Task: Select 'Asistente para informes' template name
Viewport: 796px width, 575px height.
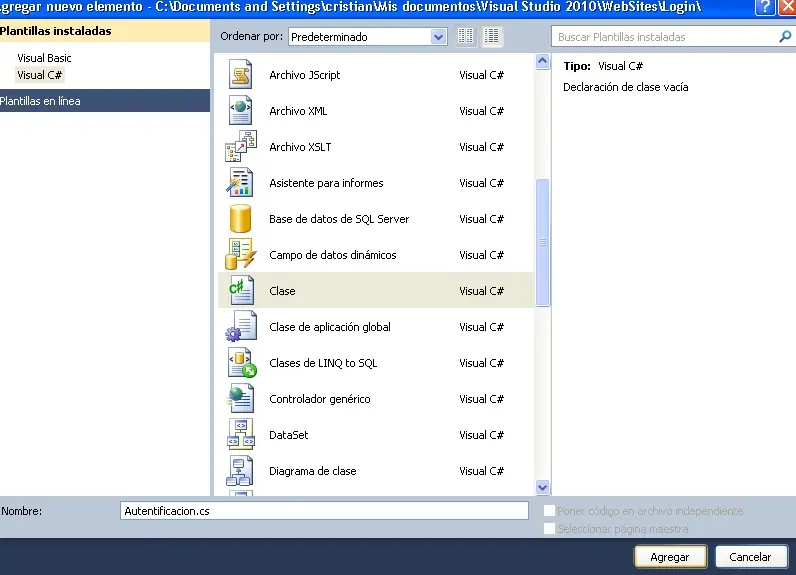Action: point(326,183)
